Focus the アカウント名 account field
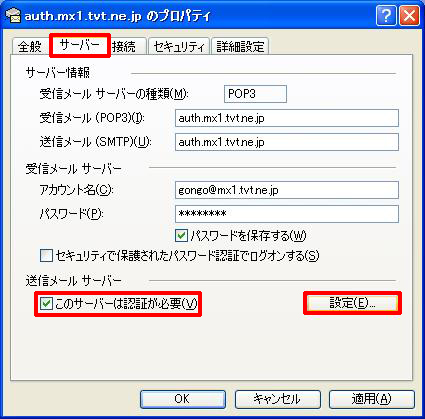Screen dimensions: 425x419 287,190
